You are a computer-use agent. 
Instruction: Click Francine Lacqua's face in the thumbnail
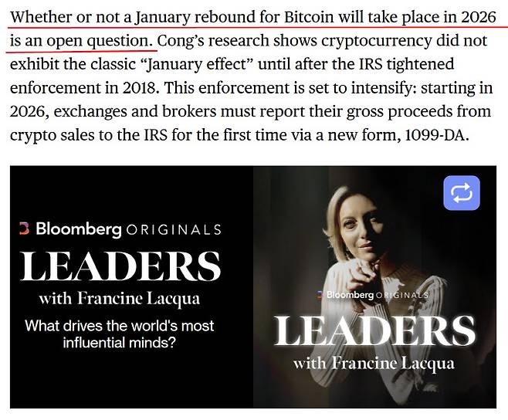click(361, 224)
